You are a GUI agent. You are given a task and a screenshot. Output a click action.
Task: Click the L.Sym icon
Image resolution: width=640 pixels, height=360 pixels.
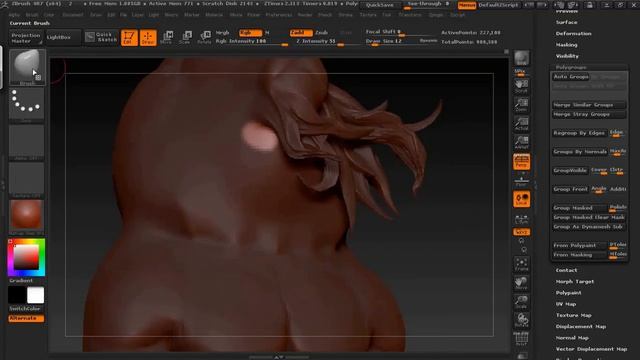click(x=521, y=220)
